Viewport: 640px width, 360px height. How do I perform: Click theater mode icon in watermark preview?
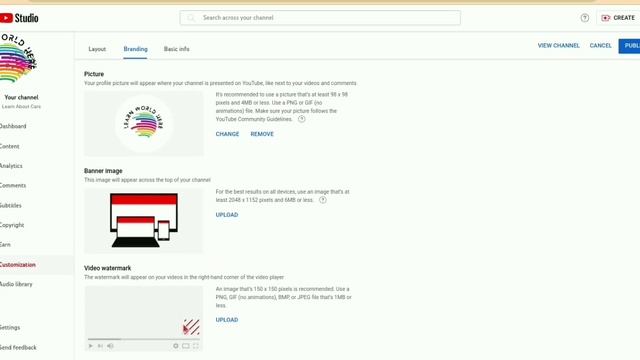[x=186, y=346]
